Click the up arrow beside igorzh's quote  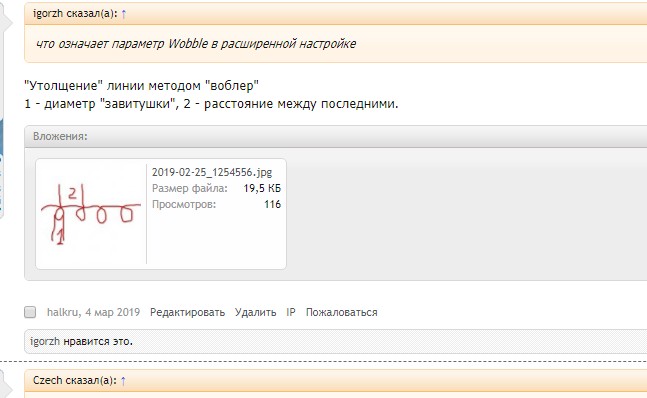click(x=123, y=14)
